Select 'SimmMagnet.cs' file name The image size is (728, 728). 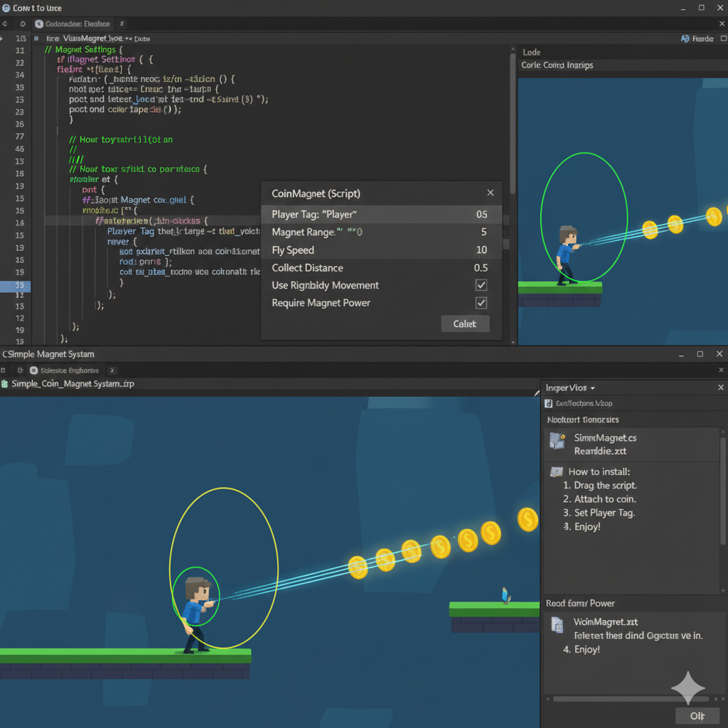pyautogui.click(x=605, y=438)
